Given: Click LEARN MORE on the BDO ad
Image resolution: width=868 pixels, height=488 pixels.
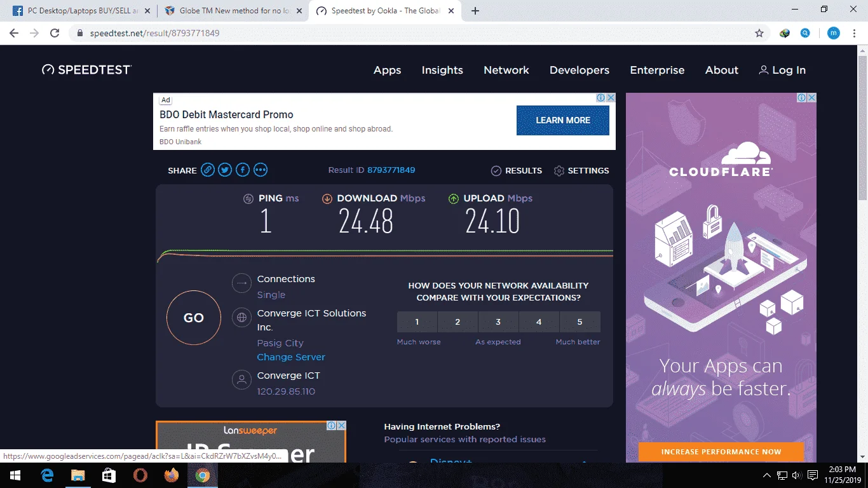Looking at the screenshot, I should [x=563, y=120].
